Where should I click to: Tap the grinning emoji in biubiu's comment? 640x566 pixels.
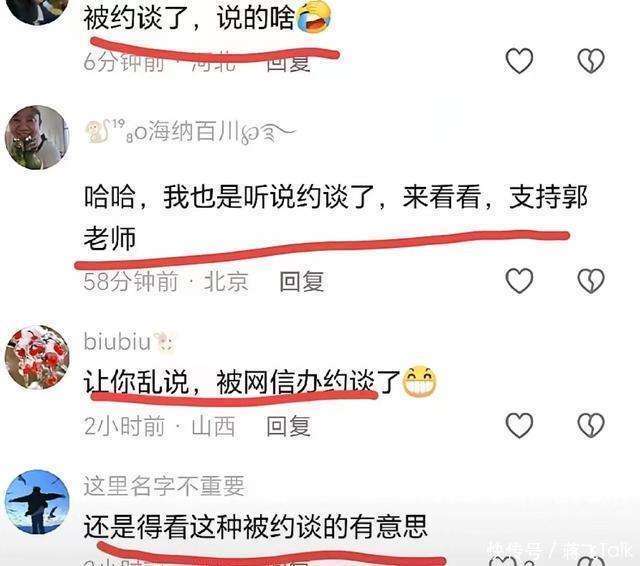pyautogui.click(x=419, y=382)
